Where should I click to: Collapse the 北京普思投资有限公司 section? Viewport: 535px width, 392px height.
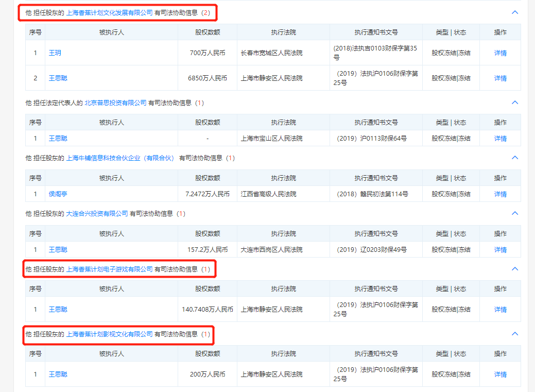tap(514, 103)
